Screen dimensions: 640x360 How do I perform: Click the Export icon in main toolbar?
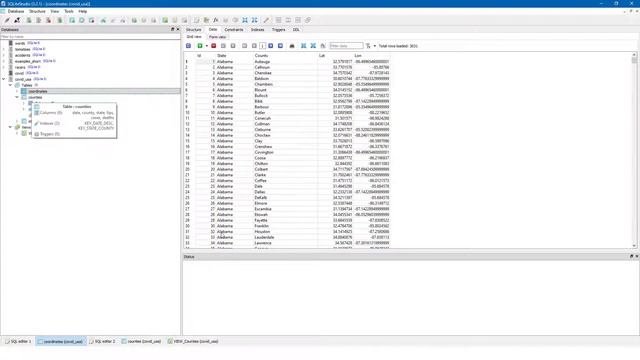[x=255, y=20]
